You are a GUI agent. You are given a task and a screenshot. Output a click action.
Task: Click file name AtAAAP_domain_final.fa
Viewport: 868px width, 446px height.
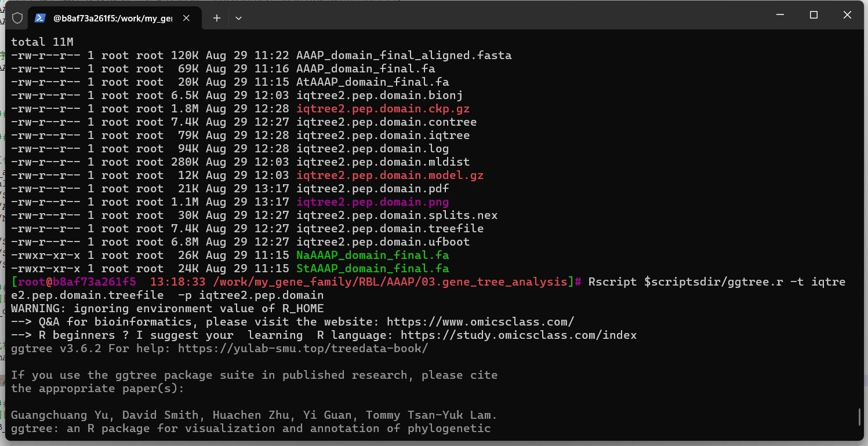click(372, 82)
